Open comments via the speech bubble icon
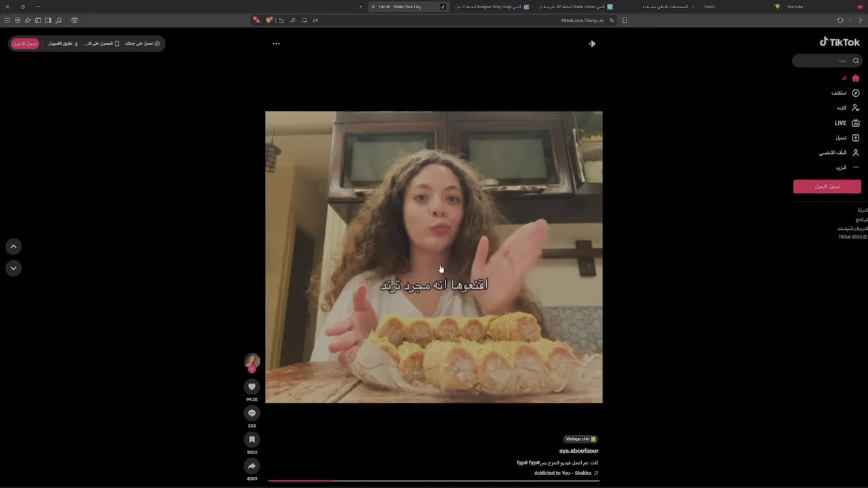This screenshot has height=488, width=868. [x=252, y=413]
